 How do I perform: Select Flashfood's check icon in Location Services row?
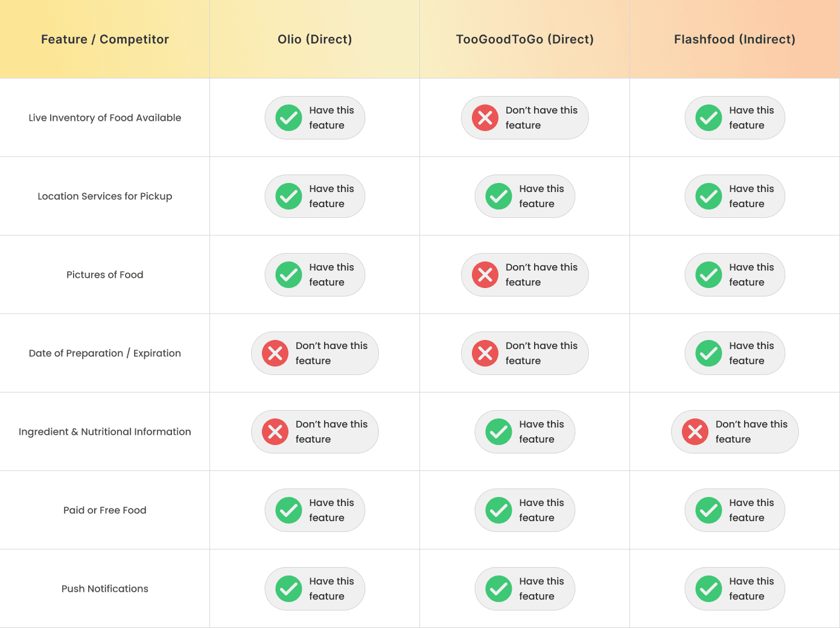tap(709, 196)
